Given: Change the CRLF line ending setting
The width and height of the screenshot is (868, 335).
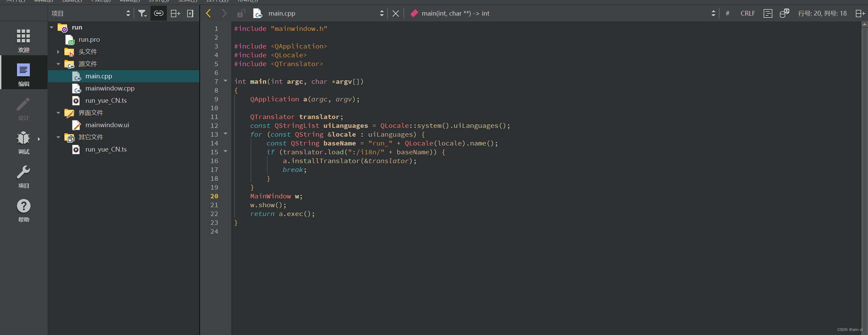Looking at the screenshot, I should (x=748, y=14).
